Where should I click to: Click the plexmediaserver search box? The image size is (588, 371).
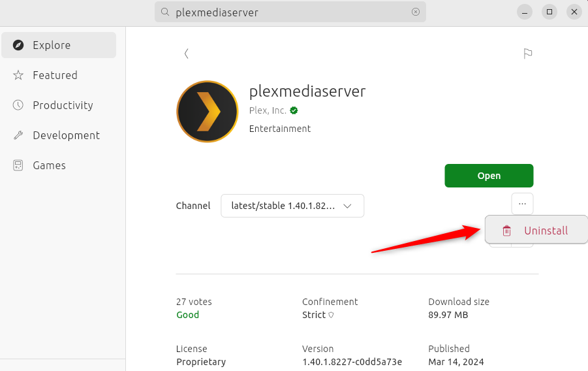point(290,12)
